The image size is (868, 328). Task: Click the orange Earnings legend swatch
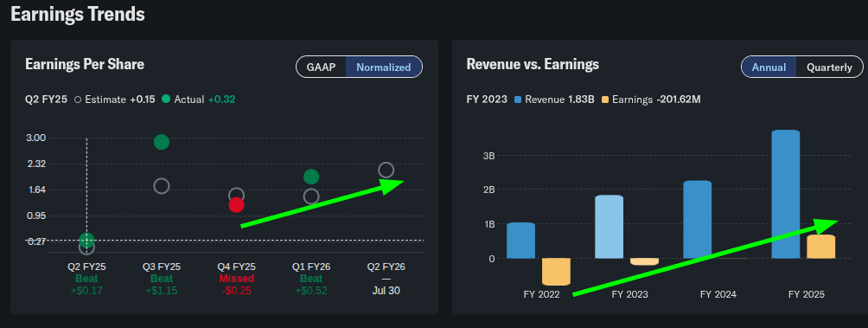coord(605,100)
